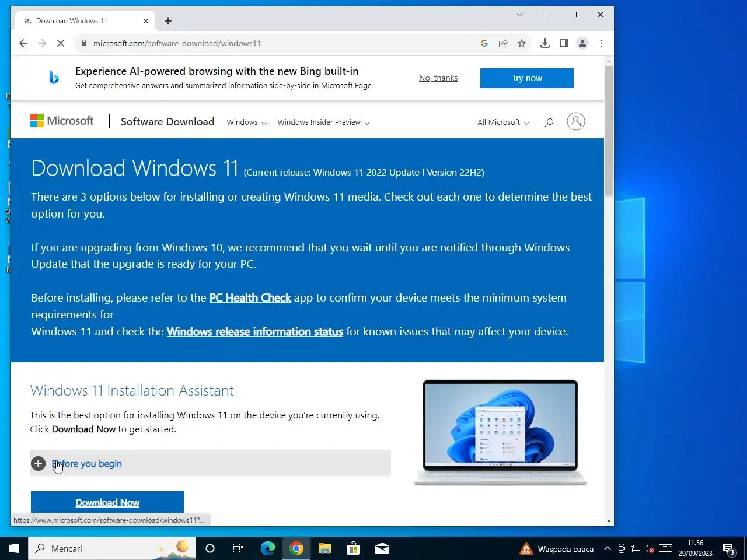Expand Before you begin plus icon
Viewport: 747px width, 560px height.
point(39,464)
